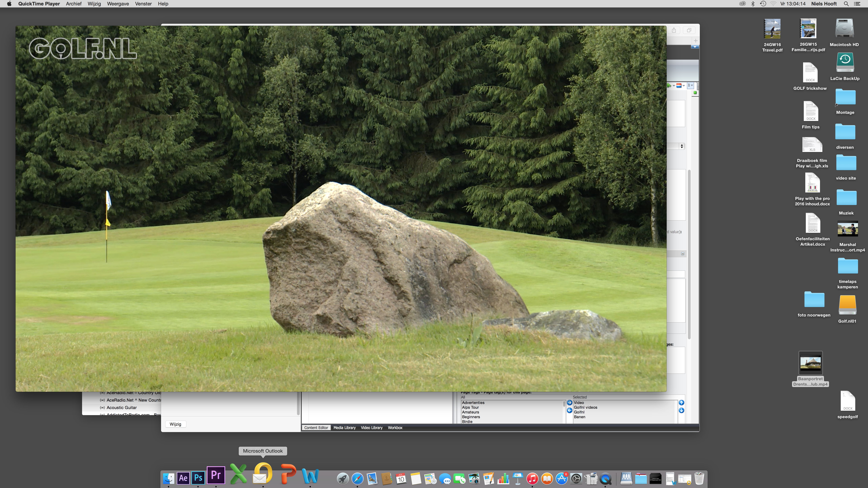
Task: Switch to the Workbox tab
Action: coord(395,428)
